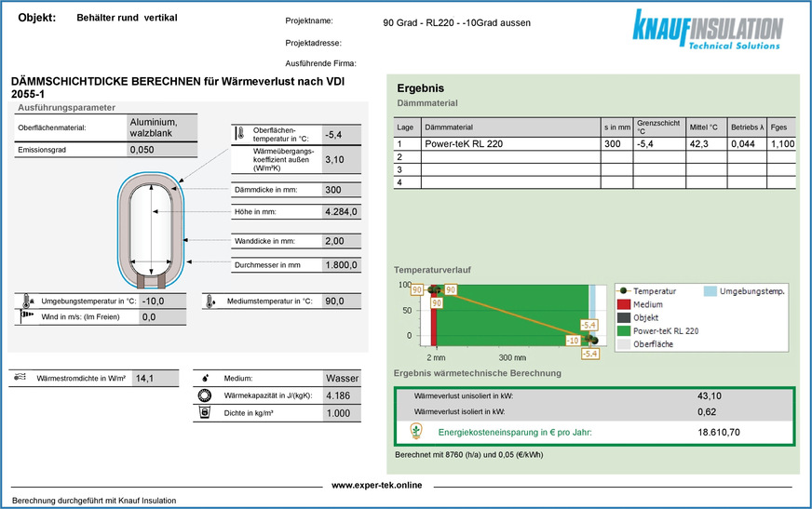The width and height of the screenshot is (812, 509).
Task: Click the density icon beside Dichte in kg/m³
Action: coord(205,412)
